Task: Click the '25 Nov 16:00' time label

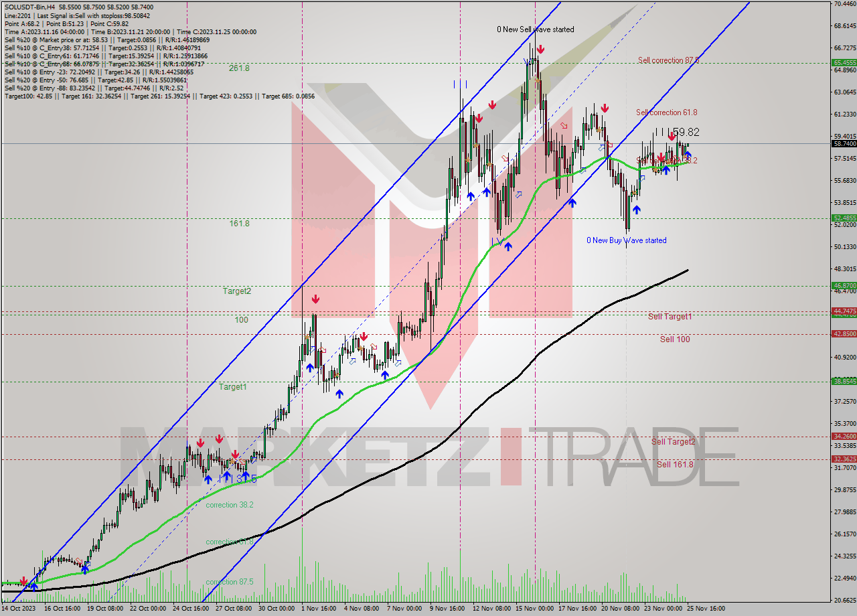Action: (706, 609)
